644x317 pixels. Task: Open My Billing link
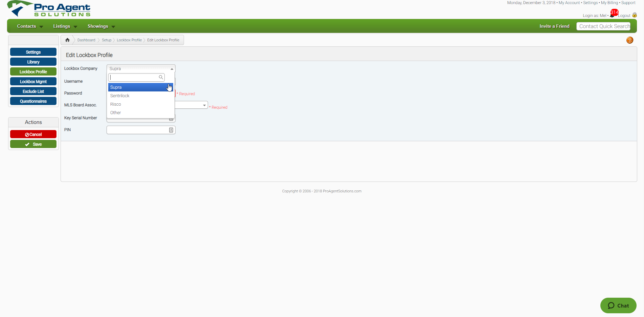[609, 3]
